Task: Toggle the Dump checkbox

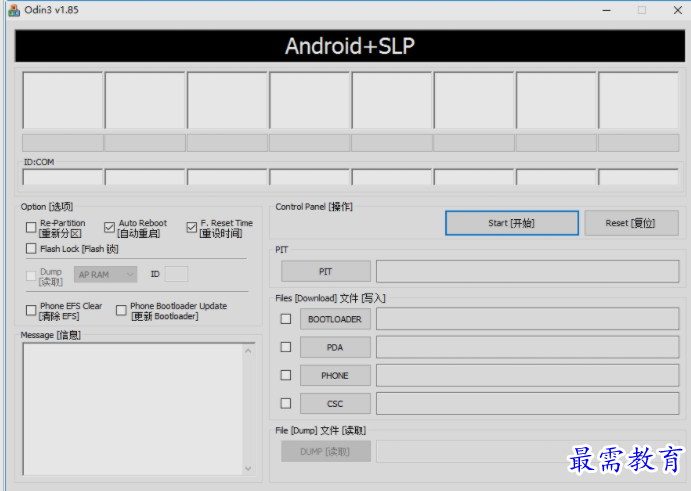Action: [31, 276]
